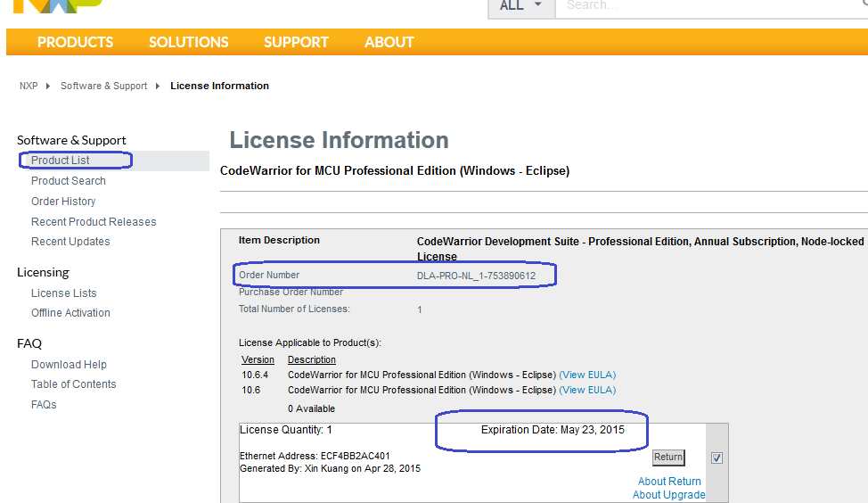Click Item Description label
This screenshot has width=868, height=503.
coord(279,241)
